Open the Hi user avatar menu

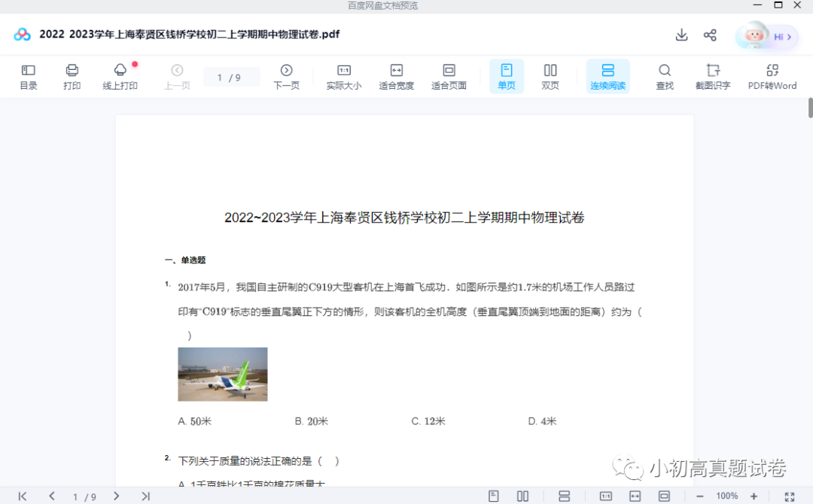pos(766,36)
